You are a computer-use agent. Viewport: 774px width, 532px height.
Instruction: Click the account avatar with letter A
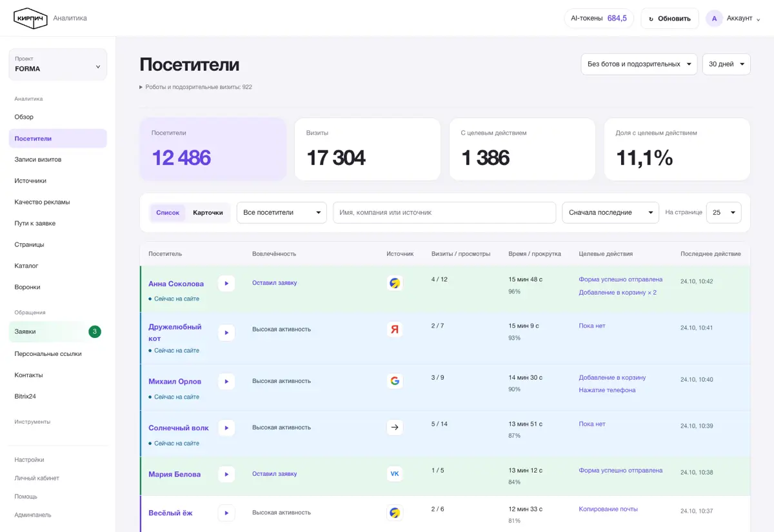pos(714,18)
